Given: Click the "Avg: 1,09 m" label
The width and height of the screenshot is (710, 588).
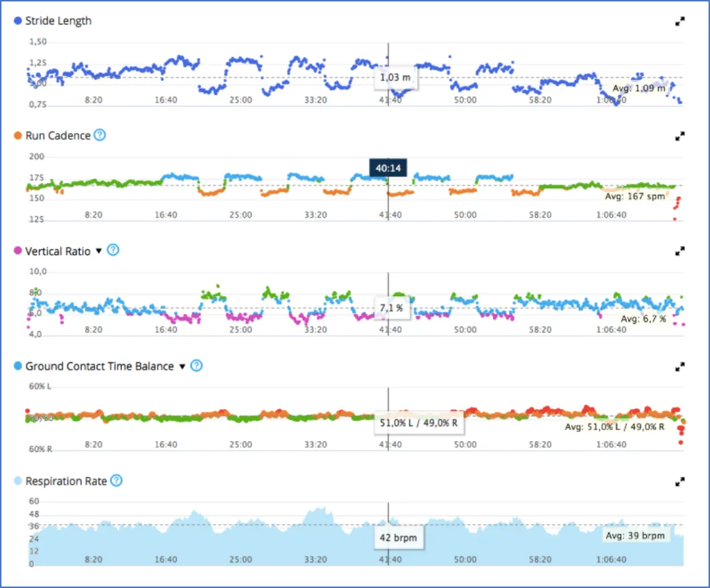Looking at the screenshot, I should pyautogui.click(x=639, y=88).
